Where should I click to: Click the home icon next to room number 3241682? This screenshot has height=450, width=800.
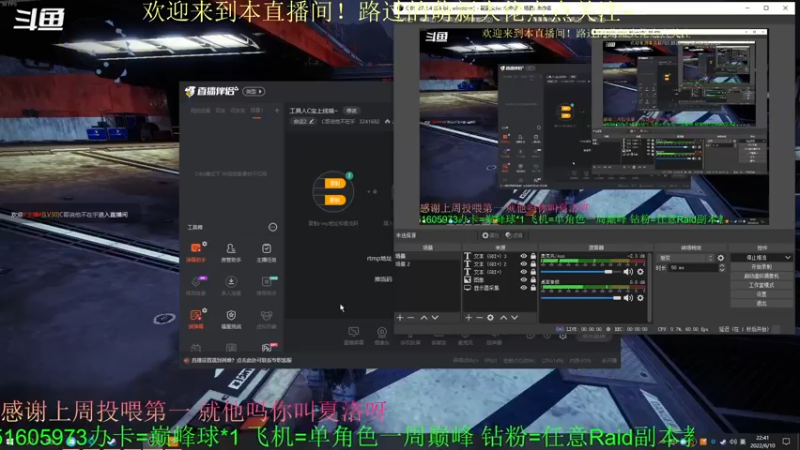387,121
